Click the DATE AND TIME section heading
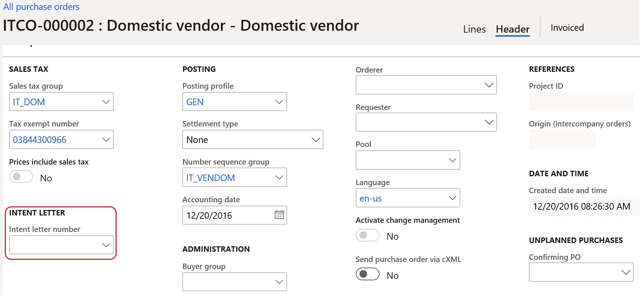The height and width of the screenshot is (295, 644). click(x=559, y=174)
